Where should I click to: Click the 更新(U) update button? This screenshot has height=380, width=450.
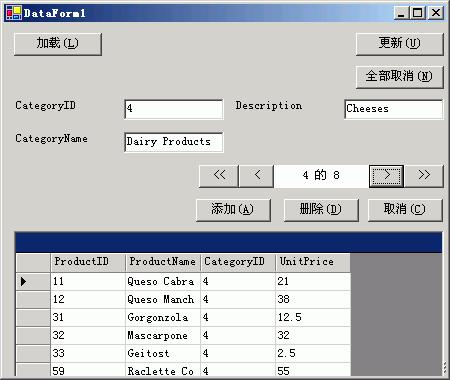point(400,44)
